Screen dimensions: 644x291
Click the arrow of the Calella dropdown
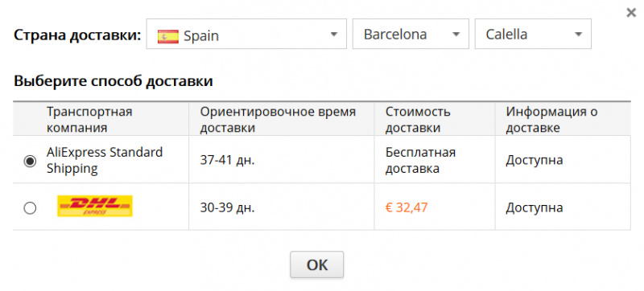578,35
